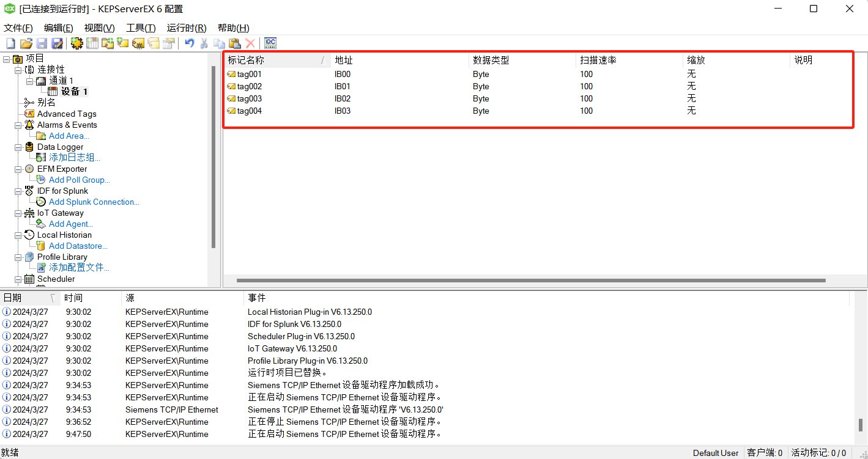Sort by the 标记名称 column header

pyautogui.click(x=277, y=60)
